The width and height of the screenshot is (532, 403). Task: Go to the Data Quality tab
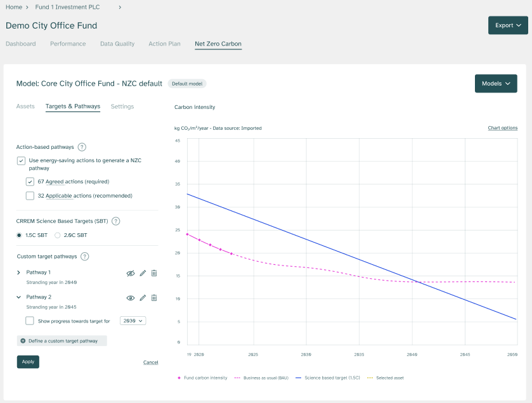[117, 44]
